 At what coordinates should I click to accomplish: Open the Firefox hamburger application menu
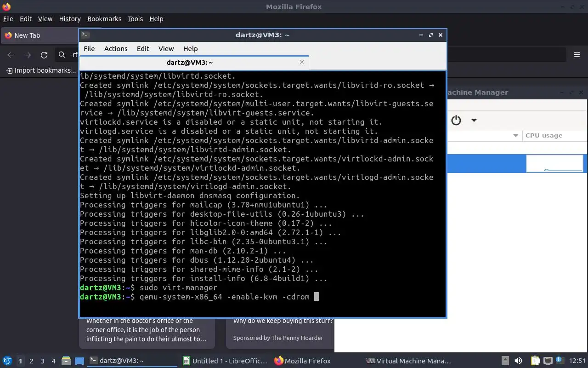pyautogui.click(x=577, y=55)
